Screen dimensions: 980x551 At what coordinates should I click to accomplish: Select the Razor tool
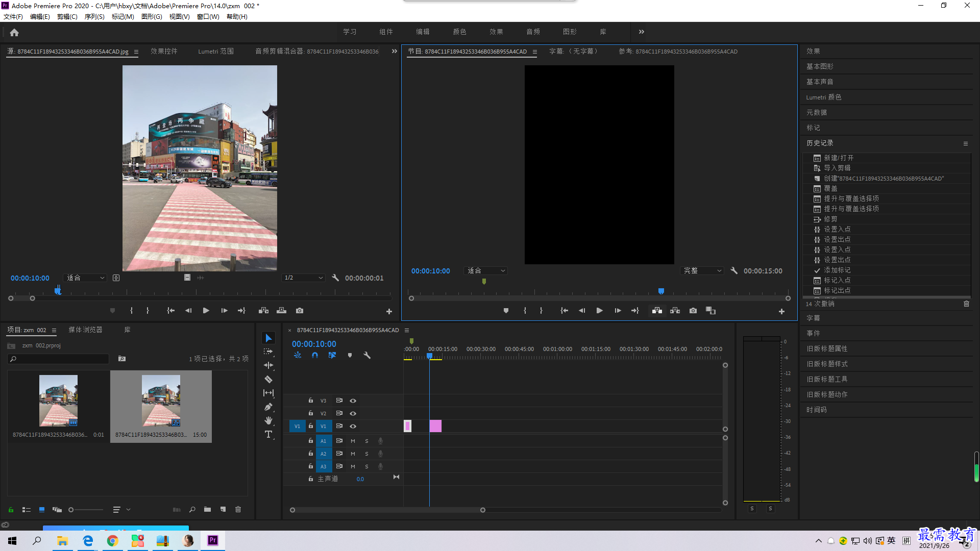(268, 379)
